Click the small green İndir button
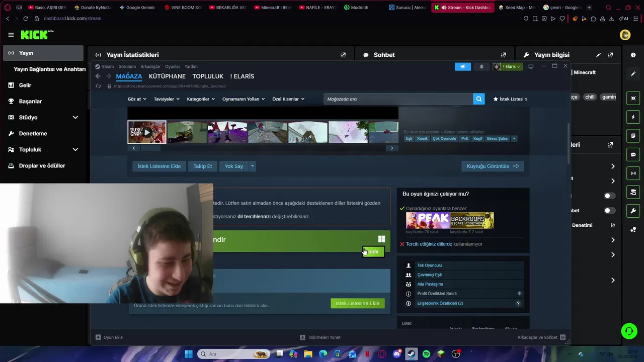644x362 pixels. (373, 251)
